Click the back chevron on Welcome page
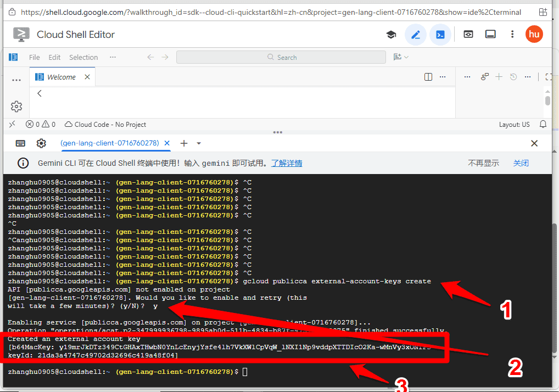This screenshot has width=559, height=392. 40,93
